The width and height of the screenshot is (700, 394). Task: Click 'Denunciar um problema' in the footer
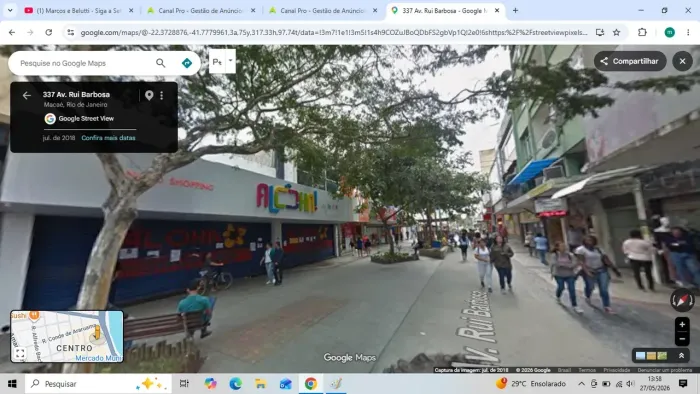point(665,370)
